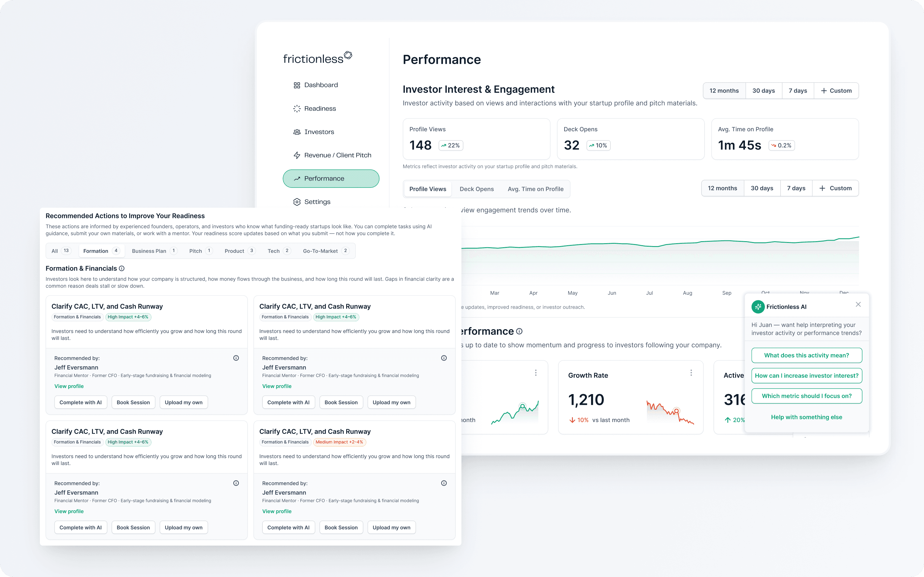Switch to Deck Opens chart tab

coord(476,189)
